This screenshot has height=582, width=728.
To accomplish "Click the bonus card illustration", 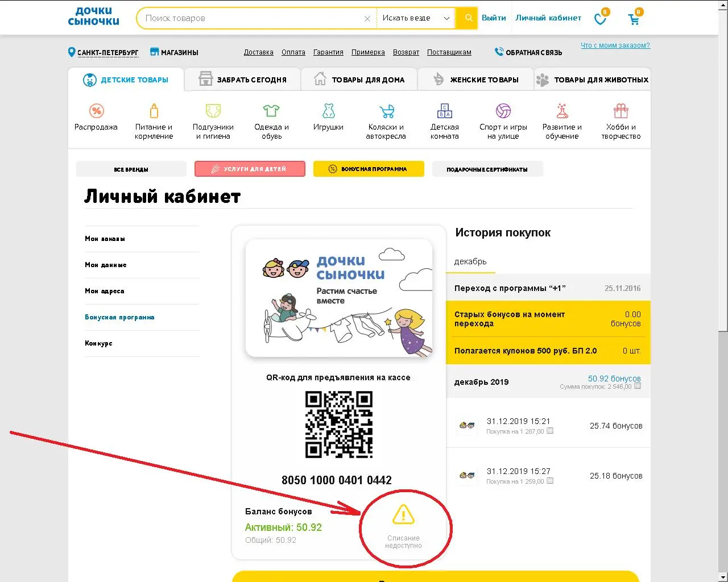I will pos(339,298).
